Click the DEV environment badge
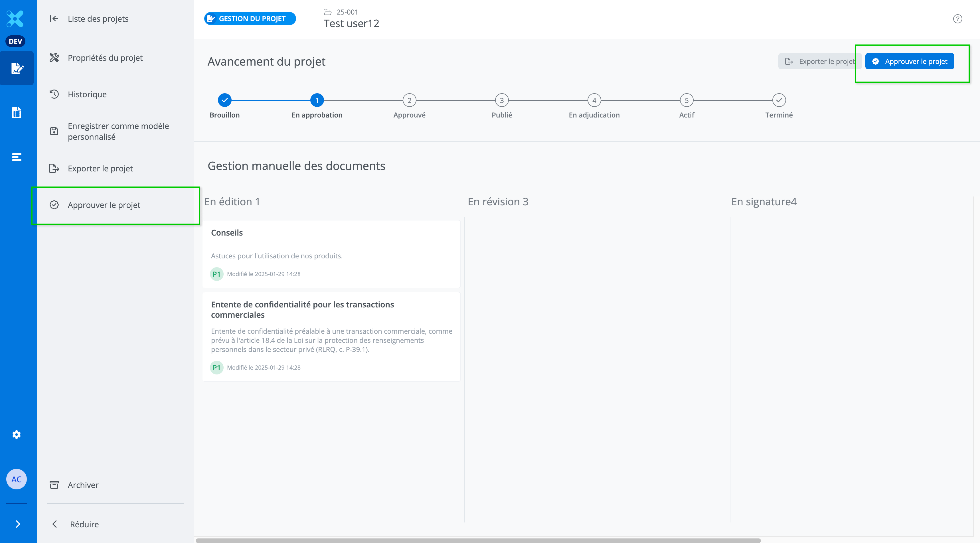Screen dimensions: 980x543 pos(15,41)
